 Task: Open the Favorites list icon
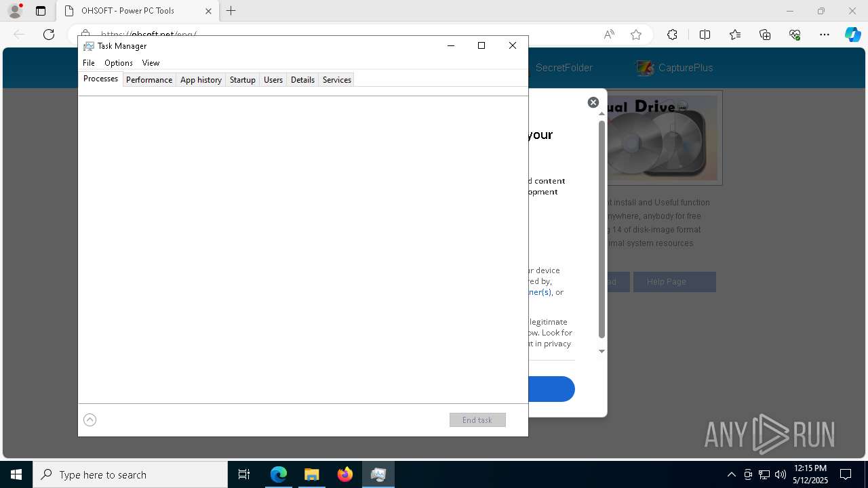pyautogui.click(x=735, y=35)
